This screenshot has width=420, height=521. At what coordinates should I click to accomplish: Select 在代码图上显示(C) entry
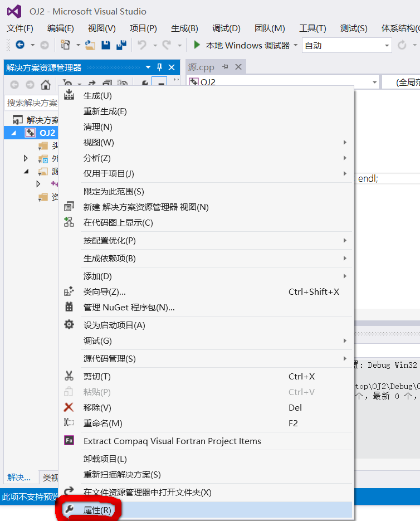tap(206, 223)
